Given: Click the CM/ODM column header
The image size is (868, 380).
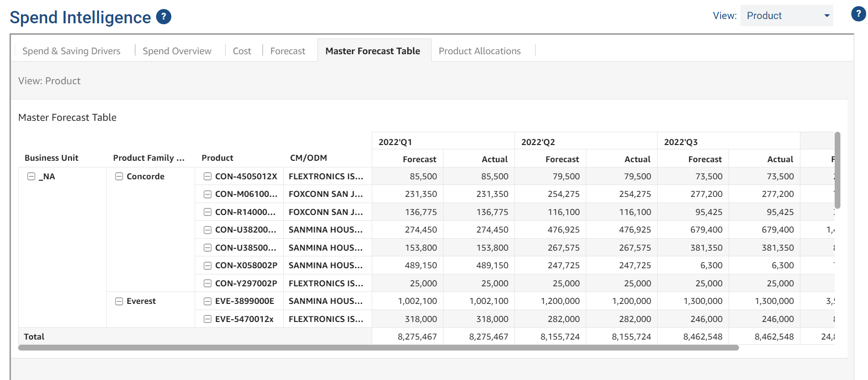Looking at the screenshot, I should tap(308, 158).
